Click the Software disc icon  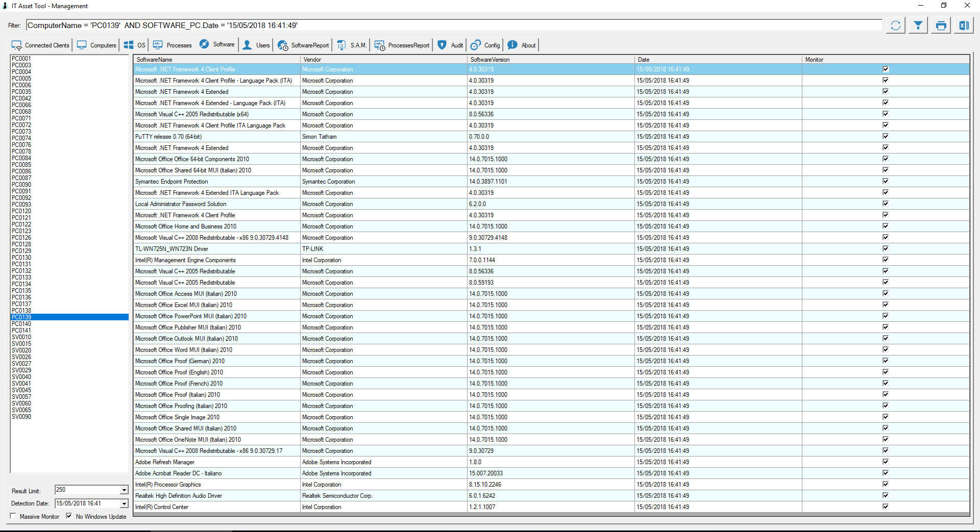click(x=204, y=44)
